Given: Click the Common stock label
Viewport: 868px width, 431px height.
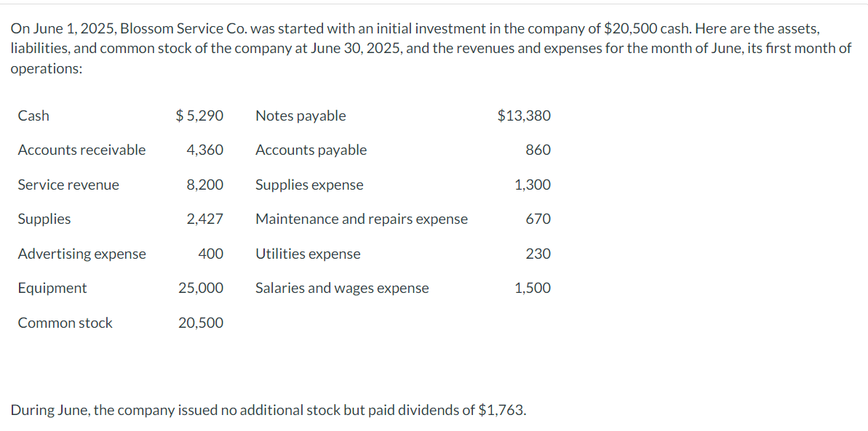Looking at the screenshot, I should 65,323.
